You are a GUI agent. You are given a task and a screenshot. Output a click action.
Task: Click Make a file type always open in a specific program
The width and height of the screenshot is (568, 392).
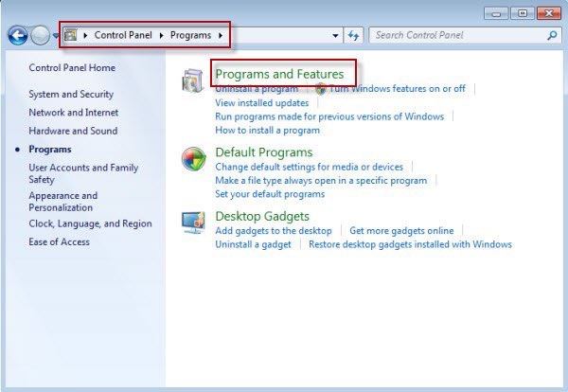click(x=321, y=181)
